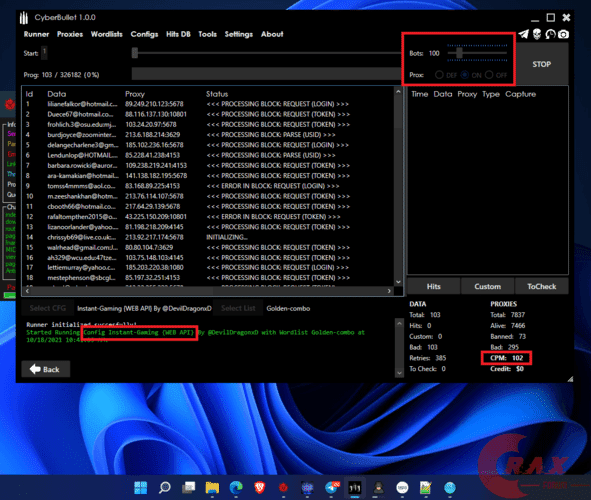This screenshot has width=591, height=500.
Task: Click the Start position slider handle
Action: [135, 53]
